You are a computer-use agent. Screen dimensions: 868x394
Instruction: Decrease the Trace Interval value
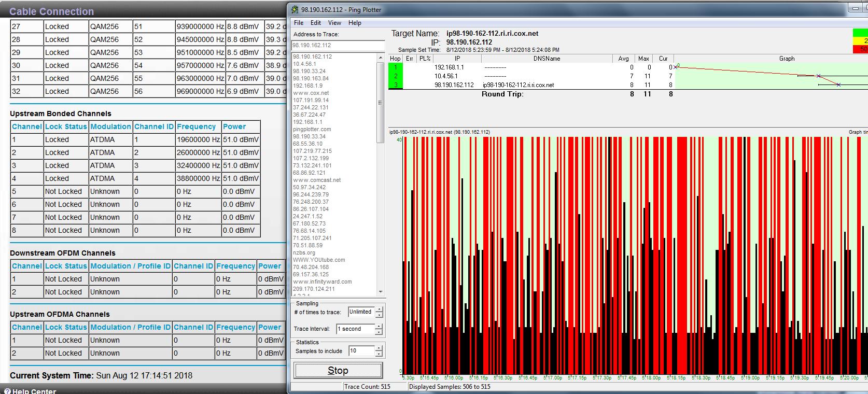coord(379,332)
